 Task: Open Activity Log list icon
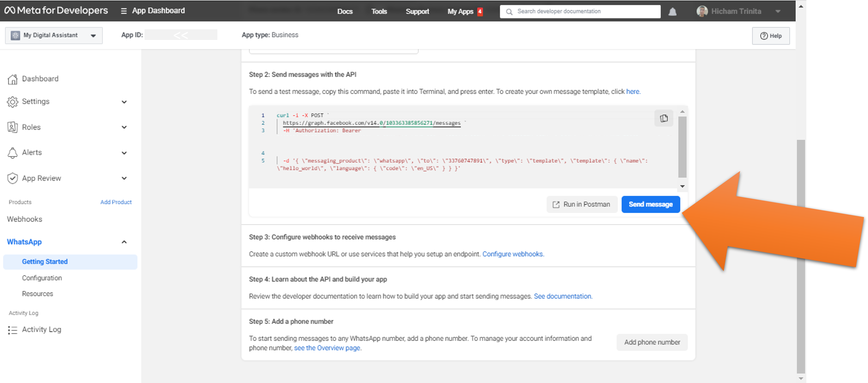pyautogui.click(x=12, y=330)
